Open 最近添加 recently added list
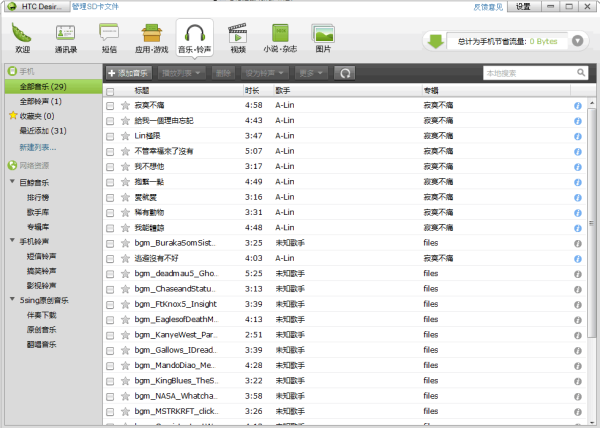 pyautogui.click(x=42, y=130)
